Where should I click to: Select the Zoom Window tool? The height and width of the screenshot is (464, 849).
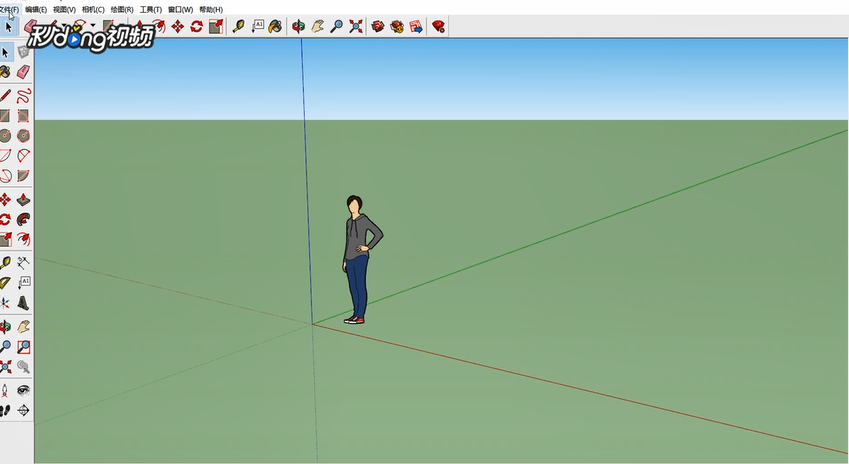click(23, 347)
